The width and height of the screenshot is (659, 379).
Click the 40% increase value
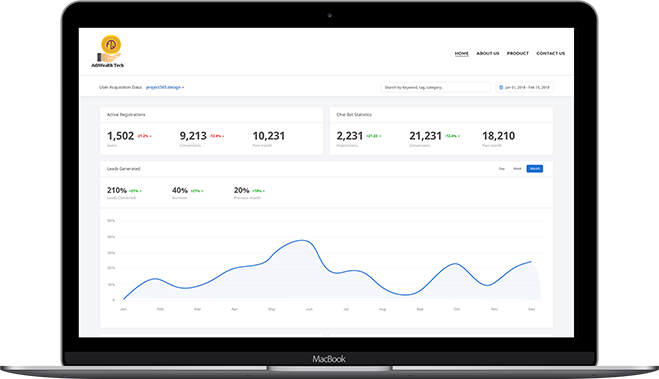tap(180, 190)
